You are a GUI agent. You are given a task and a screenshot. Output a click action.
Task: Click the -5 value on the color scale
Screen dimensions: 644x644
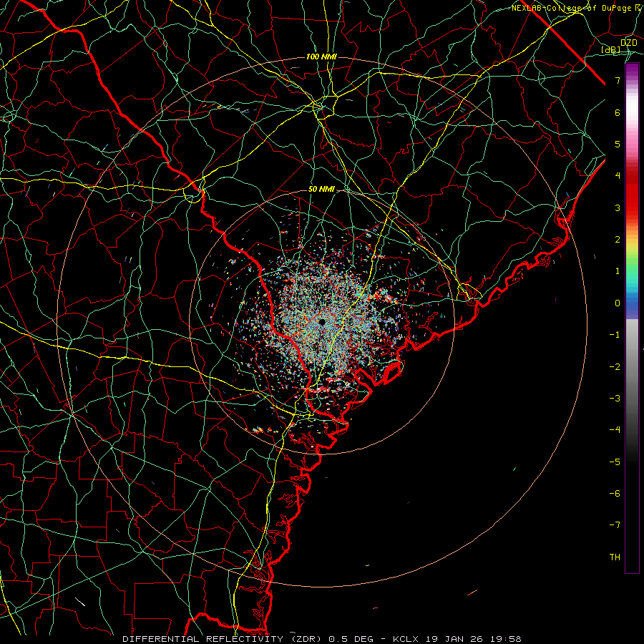(x=615, y=462)
